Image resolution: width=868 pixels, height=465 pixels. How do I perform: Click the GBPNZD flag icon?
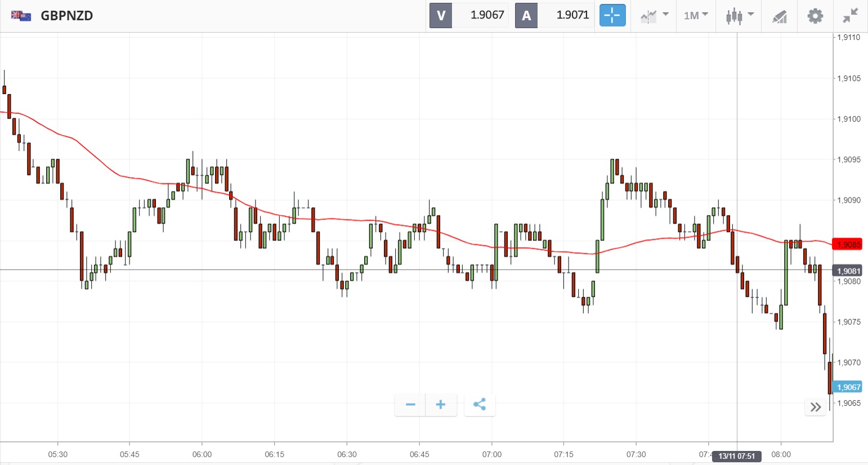(x=21, y=16)
